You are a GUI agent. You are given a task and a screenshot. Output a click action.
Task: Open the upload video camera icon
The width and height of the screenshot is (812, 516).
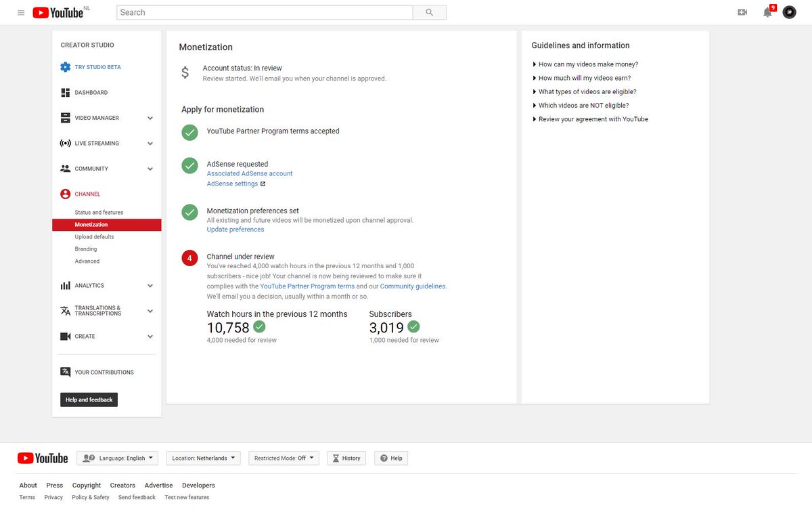tap(742, 12)
